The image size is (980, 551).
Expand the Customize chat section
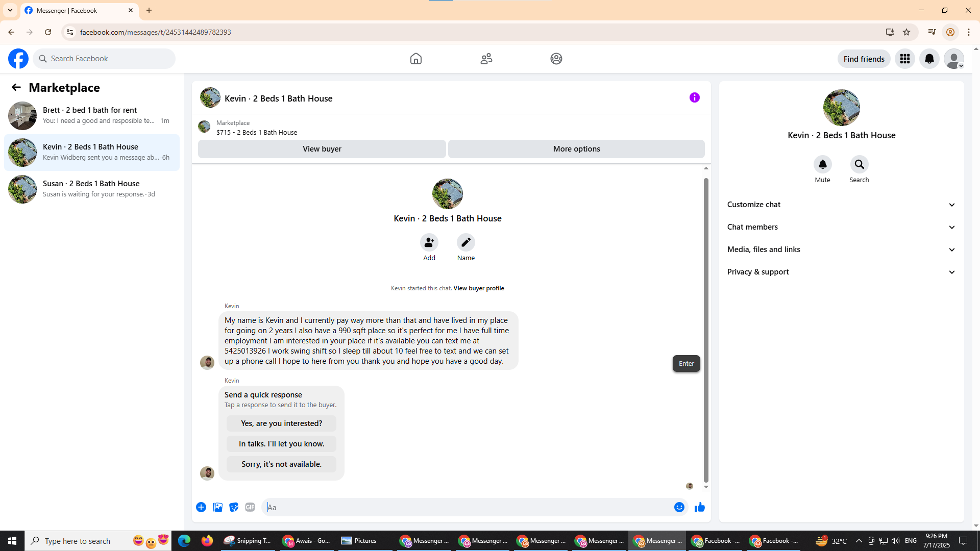842,205
